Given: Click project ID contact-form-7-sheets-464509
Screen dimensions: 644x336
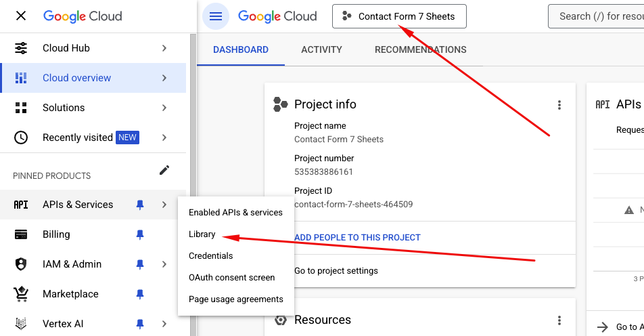Looking at the screenshot, I should coord(354,205).
